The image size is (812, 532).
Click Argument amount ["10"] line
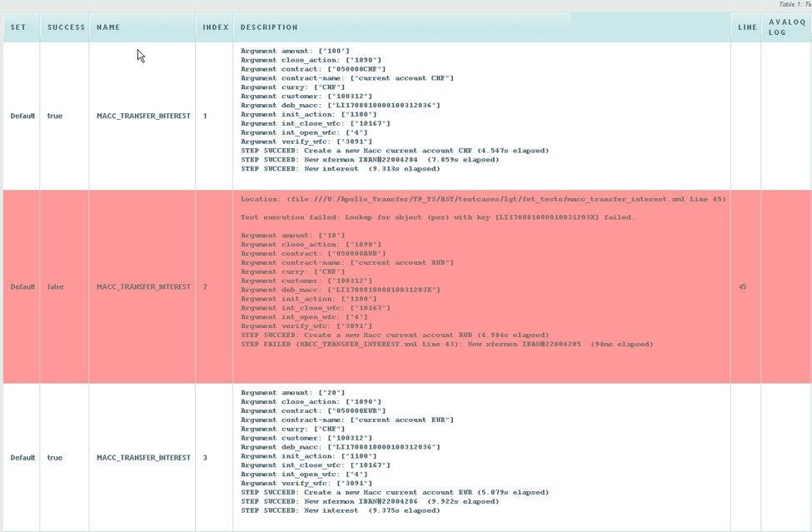coord(292,236)
